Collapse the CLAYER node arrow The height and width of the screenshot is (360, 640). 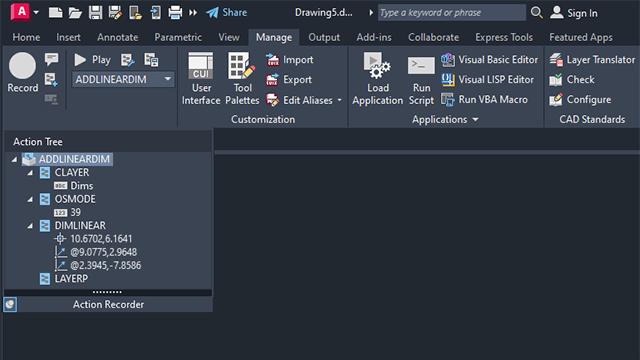click(30, 173)
